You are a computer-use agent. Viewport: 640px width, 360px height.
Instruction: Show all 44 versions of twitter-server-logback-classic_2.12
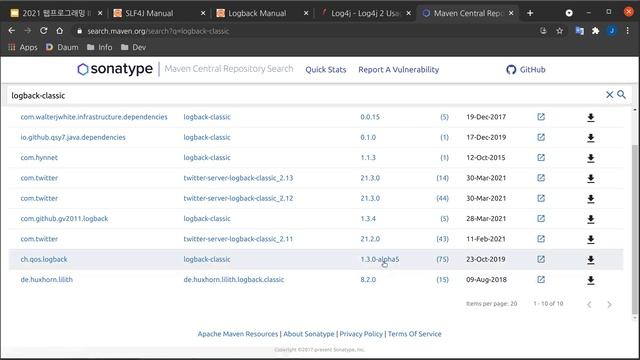click(x=442, y=198)
